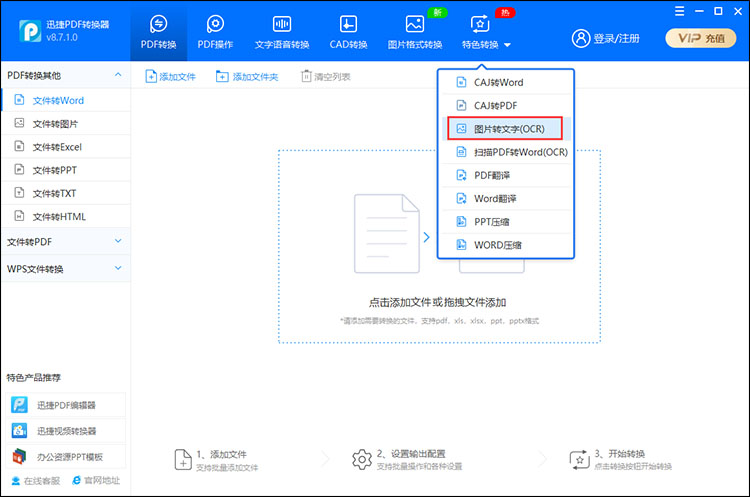
Task: Open the PDF转换 tab
Action: pos(158,33)
